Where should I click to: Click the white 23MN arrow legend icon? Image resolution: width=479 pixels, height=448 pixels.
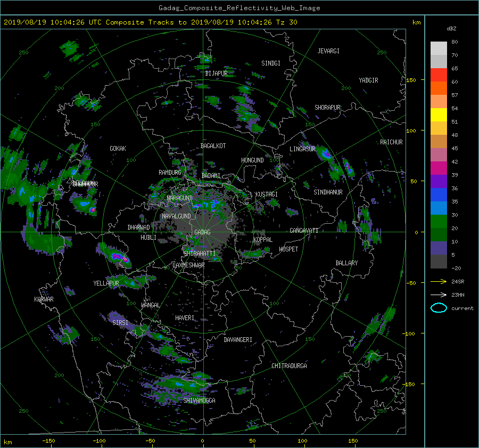pos(439,295)
